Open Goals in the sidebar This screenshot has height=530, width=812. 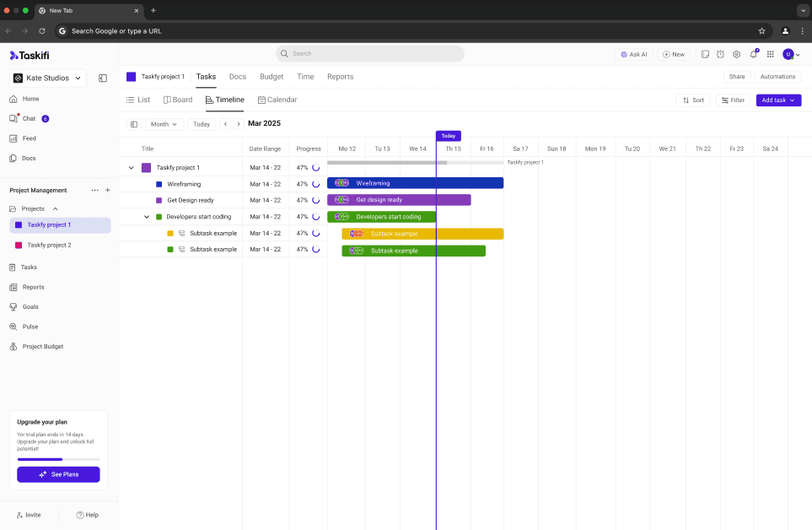(24, 306)
